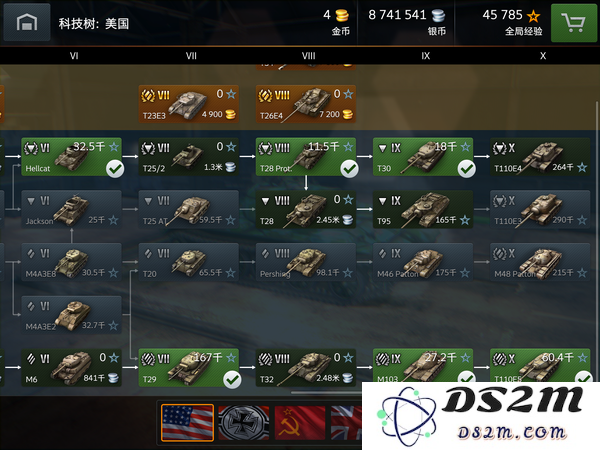Select tier VIII column header
The height and width of the screenshot is (450, 600).
pos(308,56)
